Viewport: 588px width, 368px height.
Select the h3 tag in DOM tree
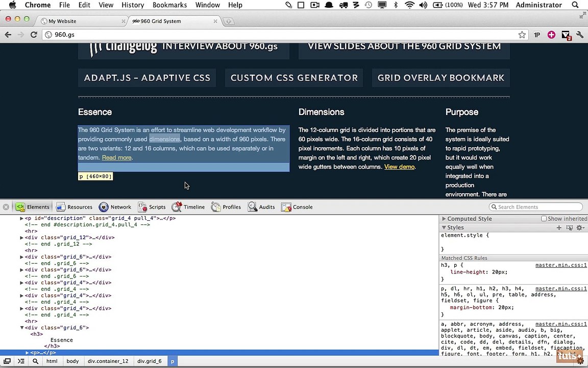point(37,334)
